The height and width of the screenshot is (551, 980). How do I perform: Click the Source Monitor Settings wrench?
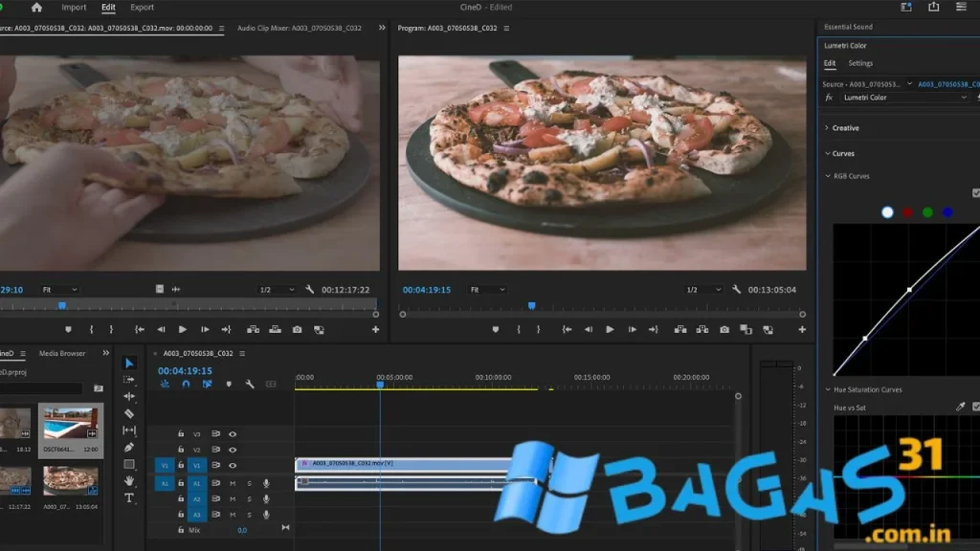tap(309, 289)
